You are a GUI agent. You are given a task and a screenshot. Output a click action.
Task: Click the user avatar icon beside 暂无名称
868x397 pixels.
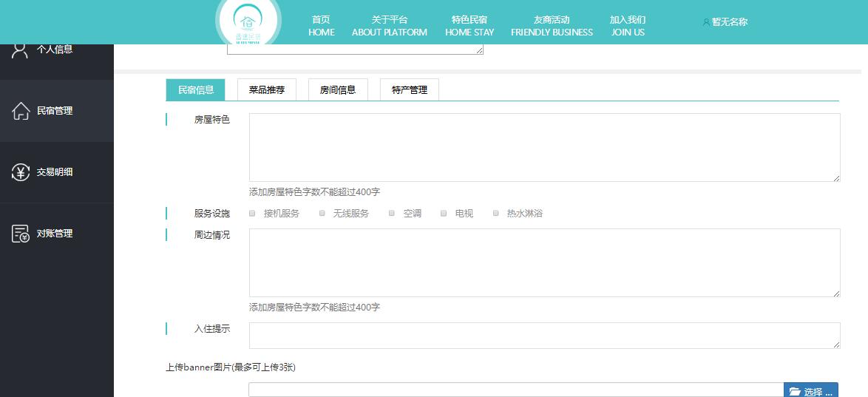pos(706,22)
